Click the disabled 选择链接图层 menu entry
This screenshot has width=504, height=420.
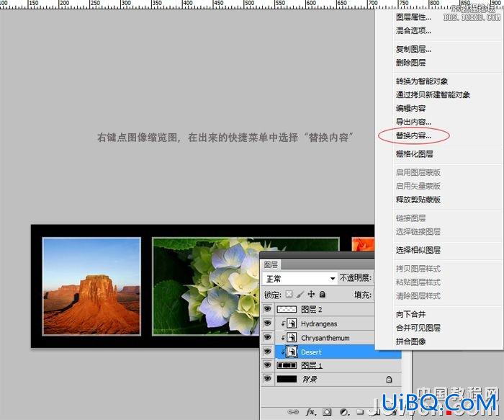tap(418, 231)
